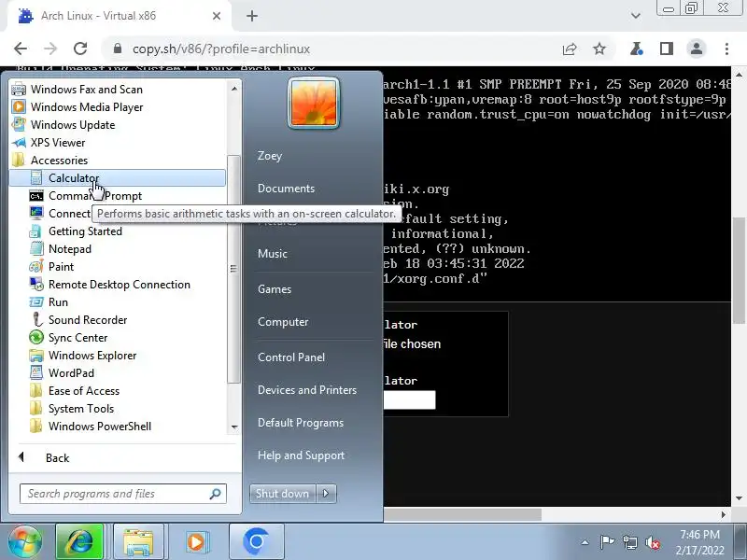The width and height of the screenshot is (747, 560).
Task: Switch to Chromium taskbar icon
Action: pos(256,542)
